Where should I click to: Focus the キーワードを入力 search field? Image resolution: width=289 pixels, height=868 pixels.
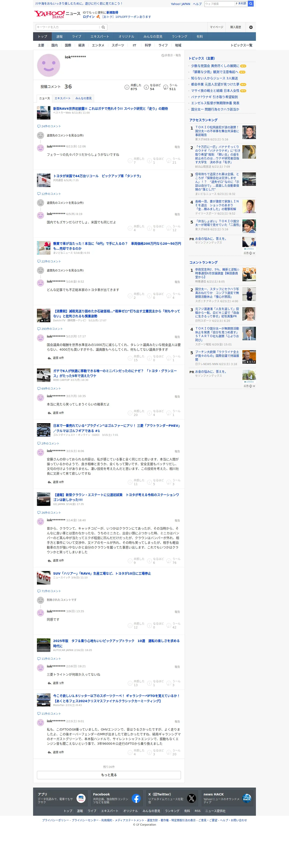[x=68, y=27]
